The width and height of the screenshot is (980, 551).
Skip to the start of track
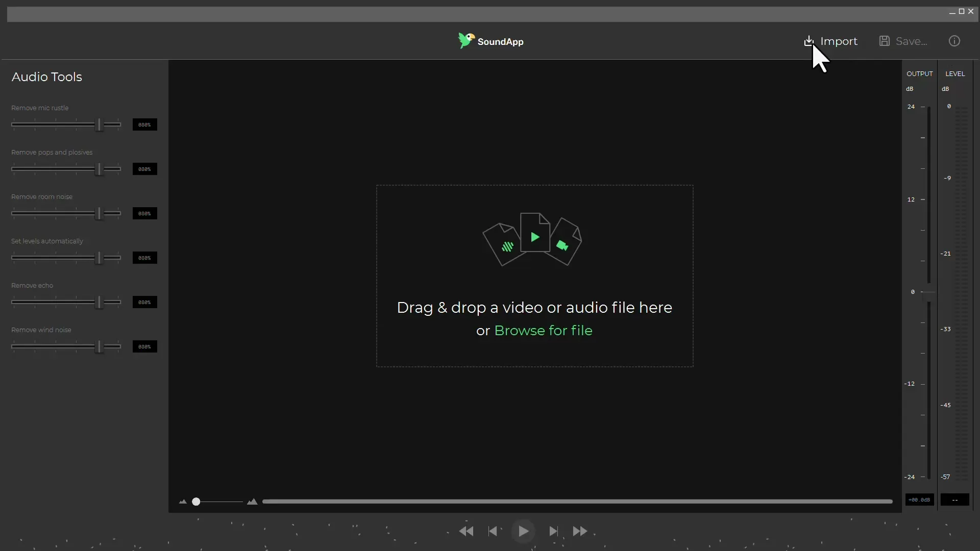(493, 531)
